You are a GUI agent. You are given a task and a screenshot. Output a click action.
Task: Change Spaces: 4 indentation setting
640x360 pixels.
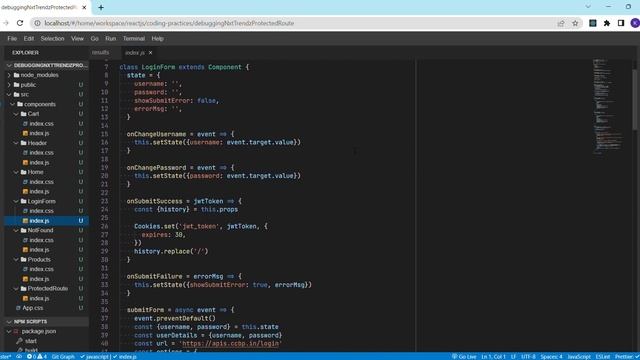pos(551,357)
